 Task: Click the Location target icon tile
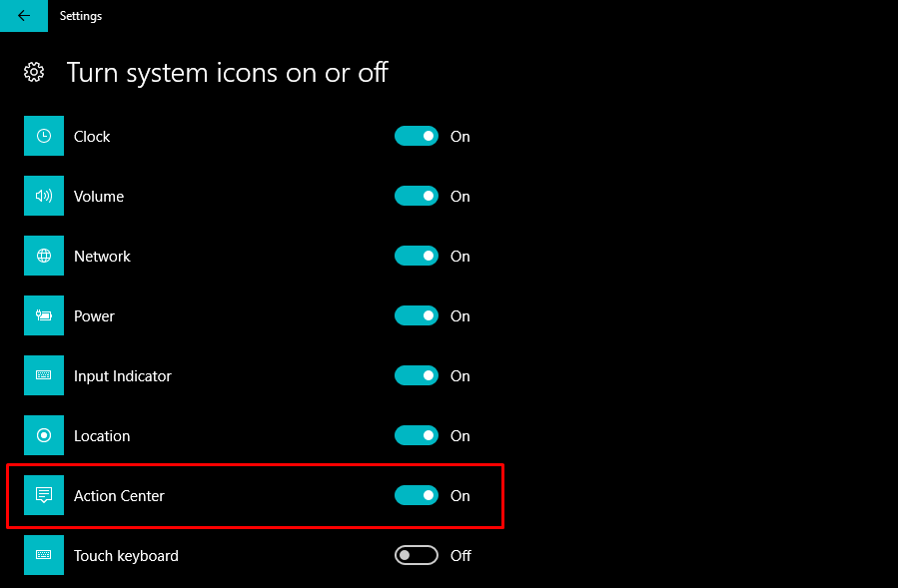point(44,436)
